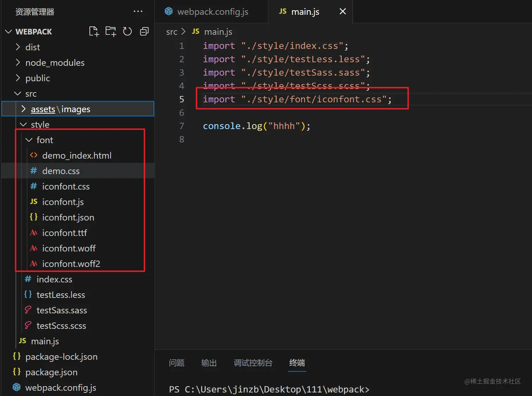Click the JS icon beside main.js in tree
Screen dimensions: 532x396
pyautogui.click(x=23, y=341)
